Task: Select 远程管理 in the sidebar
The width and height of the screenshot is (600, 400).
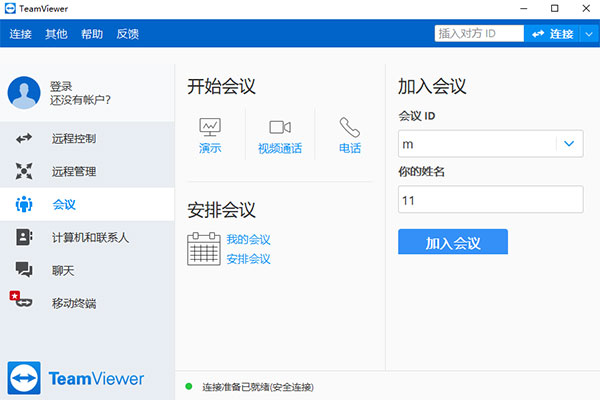Action: click(x=87, y=171)
